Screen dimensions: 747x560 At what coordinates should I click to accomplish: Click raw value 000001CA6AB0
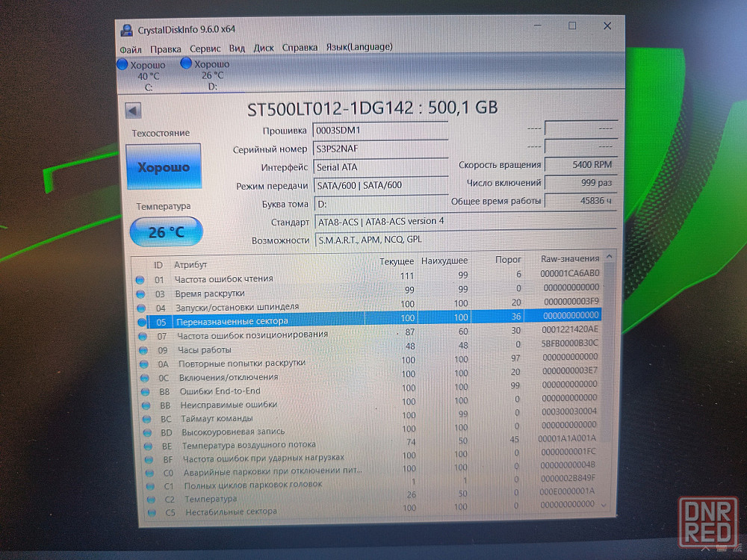(570, 273)
